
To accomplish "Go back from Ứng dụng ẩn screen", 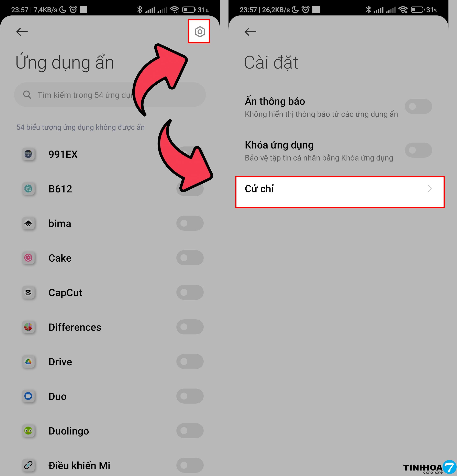I will coord(22,32).
